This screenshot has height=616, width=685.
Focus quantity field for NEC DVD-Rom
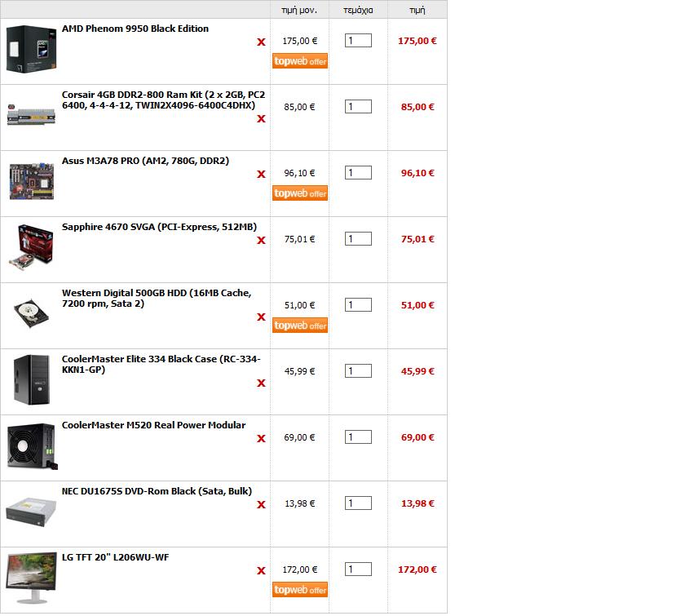coord(358,503)
